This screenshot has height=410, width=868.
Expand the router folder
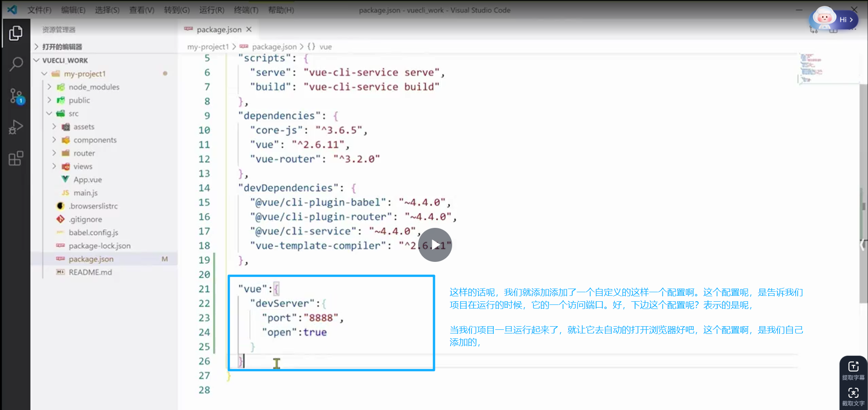[x=84, y=153]
